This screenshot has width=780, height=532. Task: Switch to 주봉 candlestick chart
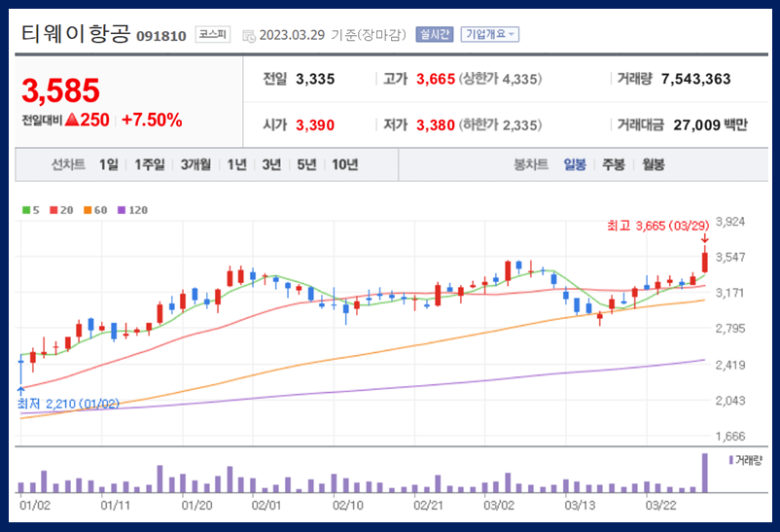614,164
